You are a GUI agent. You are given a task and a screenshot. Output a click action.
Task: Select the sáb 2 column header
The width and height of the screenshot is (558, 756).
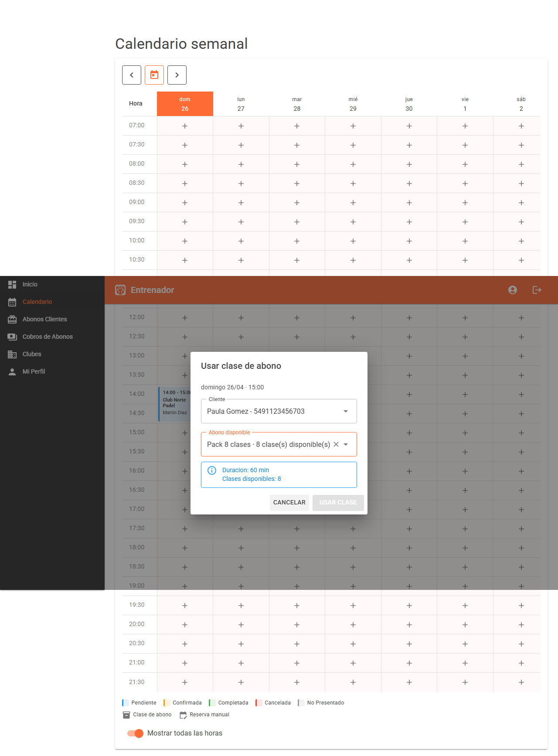point(521,104)
